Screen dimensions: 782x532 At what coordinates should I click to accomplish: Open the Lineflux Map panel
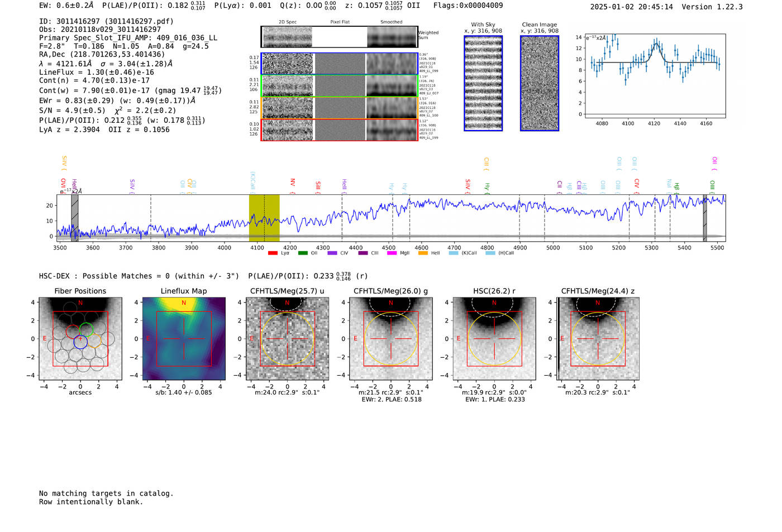point(184,339)
